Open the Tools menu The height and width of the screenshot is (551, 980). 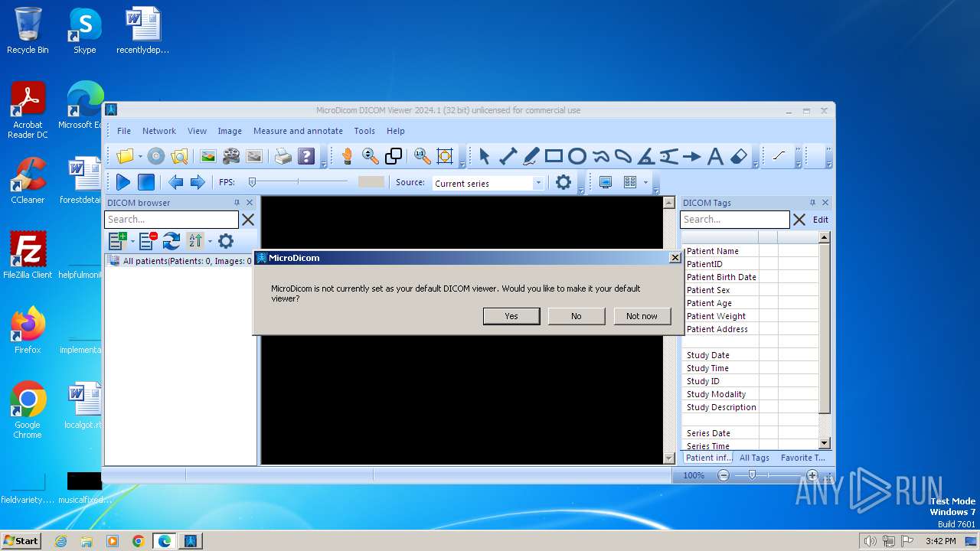(364, 131)
